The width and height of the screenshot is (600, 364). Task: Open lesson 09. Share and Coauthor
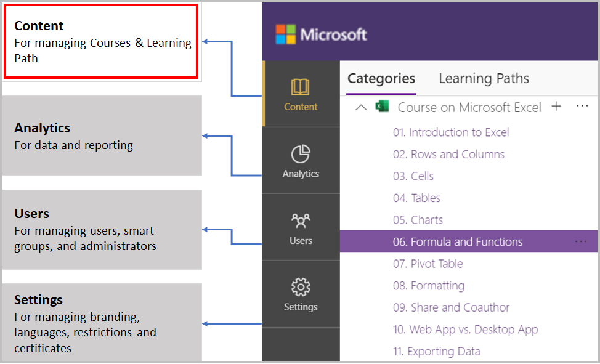click(x=451, y=308)
